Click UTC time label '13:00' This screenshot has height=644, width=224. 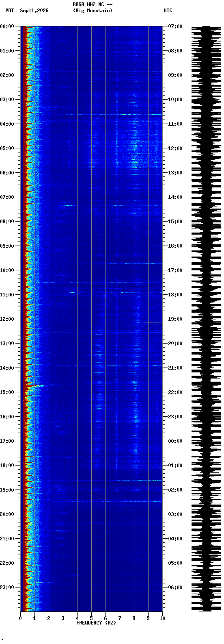(175, 173)
